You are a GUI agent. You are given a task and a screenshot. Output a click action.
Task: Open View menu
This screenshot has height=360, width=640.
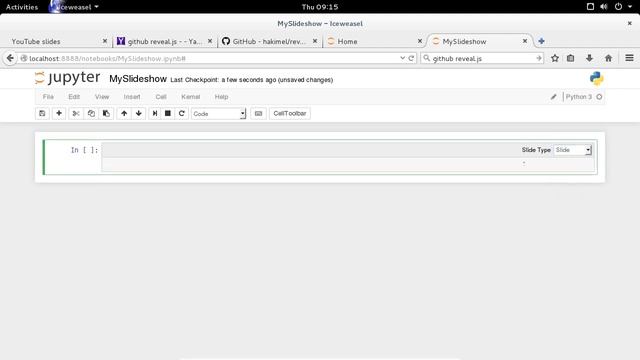click(102, 97)
